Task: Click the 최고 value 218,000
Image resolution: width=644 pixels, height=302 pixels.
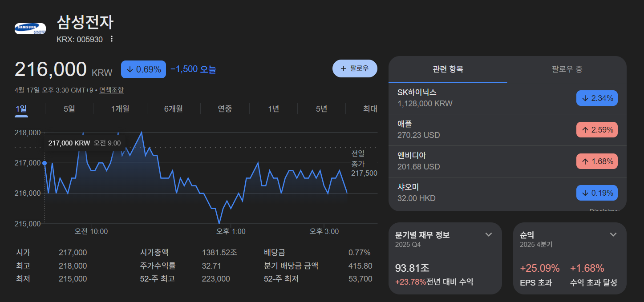Action: click(x=73, y=266)
